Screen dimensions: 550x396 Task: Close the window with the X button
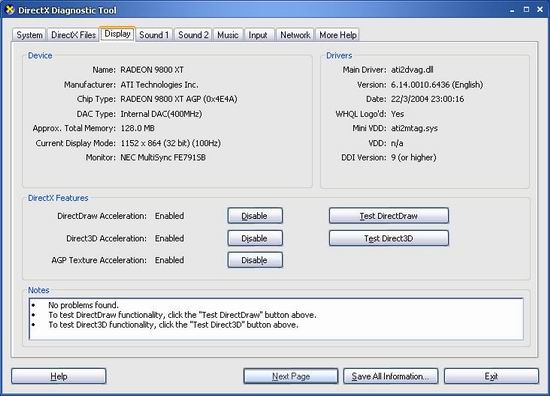click(540, 9)
